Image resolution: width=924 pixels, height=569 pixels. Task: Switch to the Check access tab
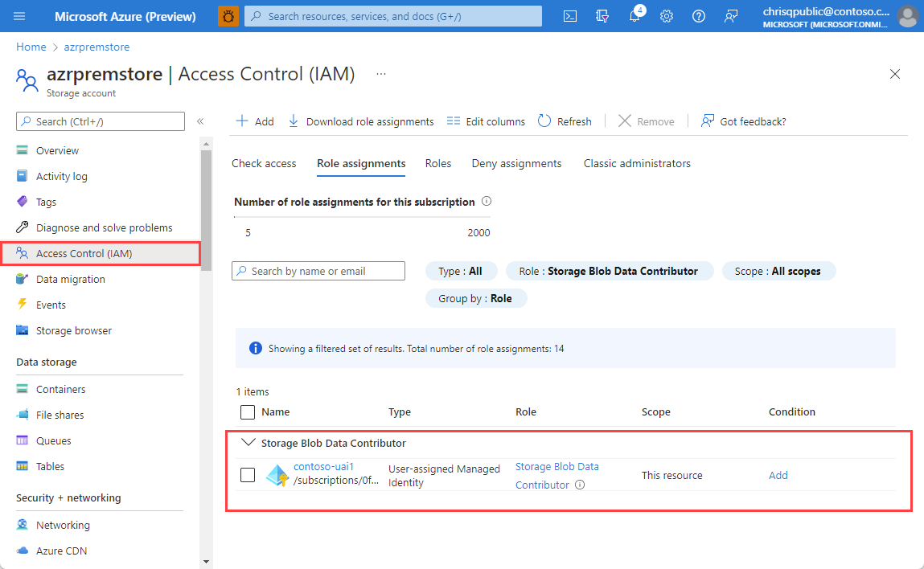tap(264, 163)
